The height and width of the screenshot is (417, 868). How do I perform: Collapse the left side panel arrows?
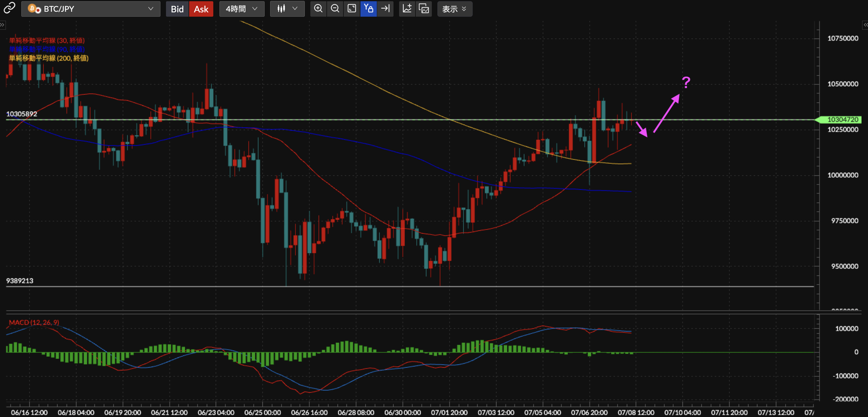(x=2, y=25)
